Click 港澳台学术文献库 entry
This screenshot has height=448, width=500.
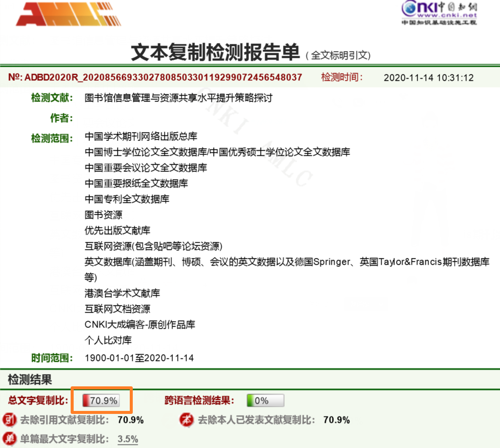122,293
